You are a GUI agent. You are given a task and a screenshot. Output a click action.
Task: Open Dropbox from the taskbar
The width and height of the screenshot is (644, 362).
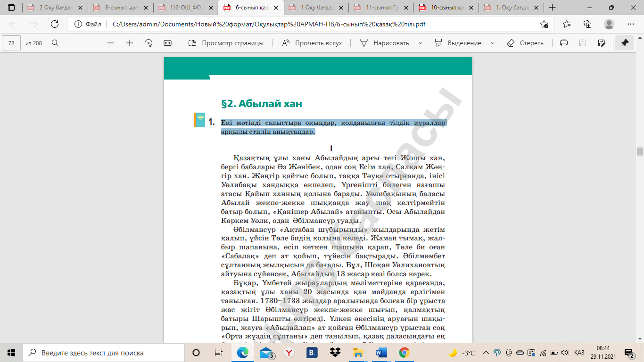coord(335,353)
